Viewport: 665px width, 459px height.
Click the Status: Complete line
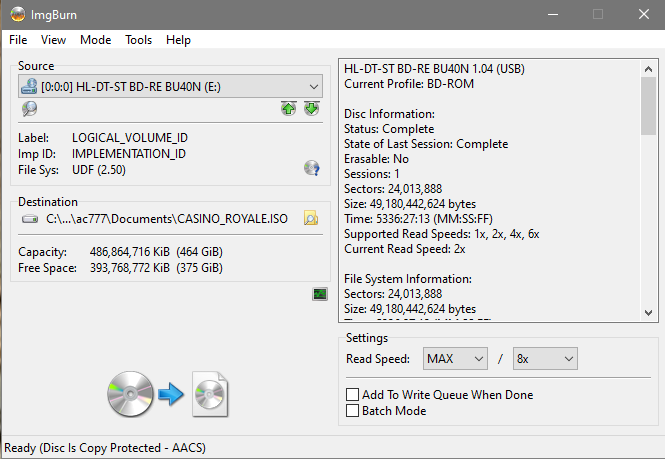click(389, 129)
